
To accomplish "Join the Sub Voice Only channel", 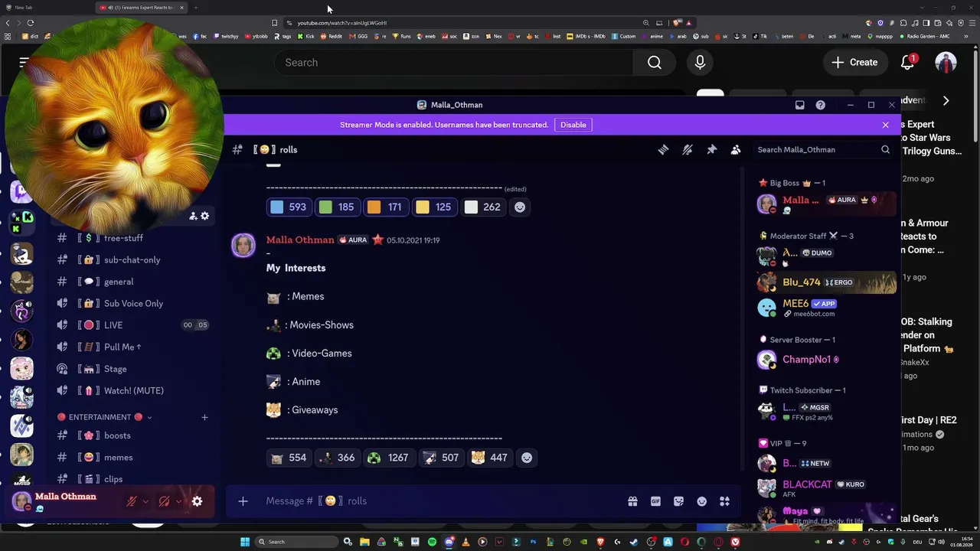I will [135, 304].
